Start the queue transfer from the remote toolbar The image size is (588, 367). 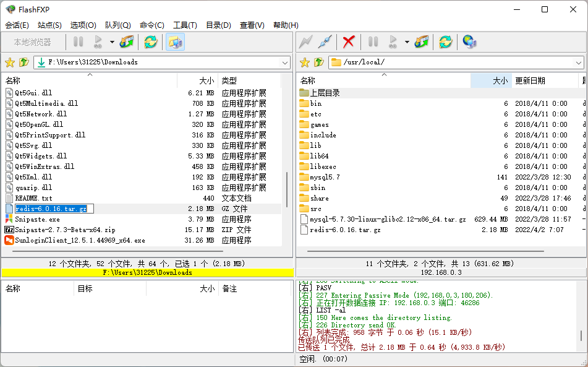(393, 41)
